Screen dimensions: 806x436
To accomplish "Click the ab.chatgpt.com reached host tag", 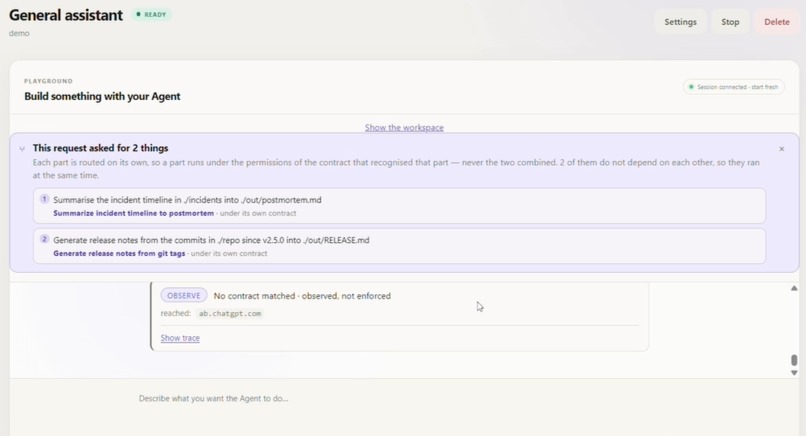I will tap(230, 313).
